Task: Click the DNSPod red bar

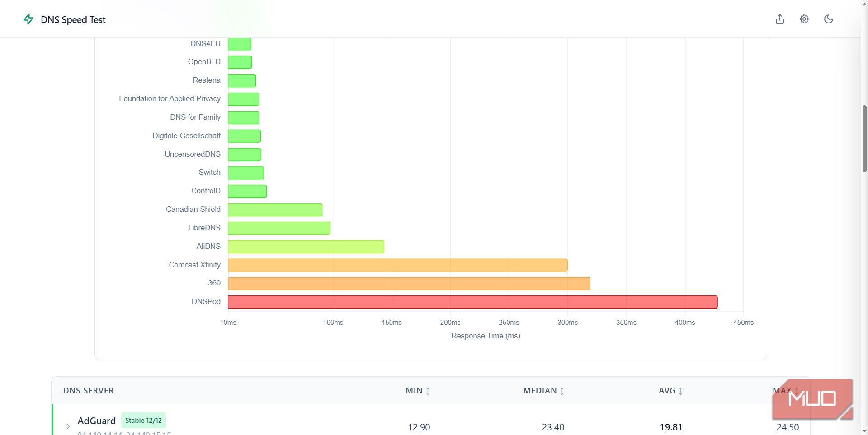Action: tap(473, 302)
